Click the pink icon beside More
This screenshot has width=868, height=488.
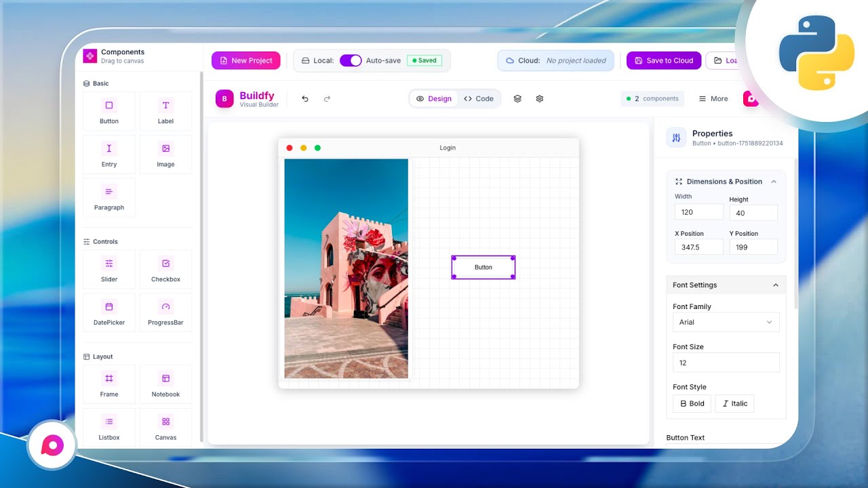point(751,99)
